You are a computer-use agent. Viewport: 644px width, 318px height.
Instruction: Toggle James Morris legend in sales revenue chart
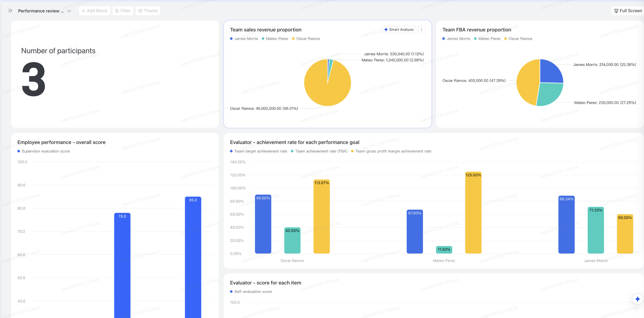[246, 39]
